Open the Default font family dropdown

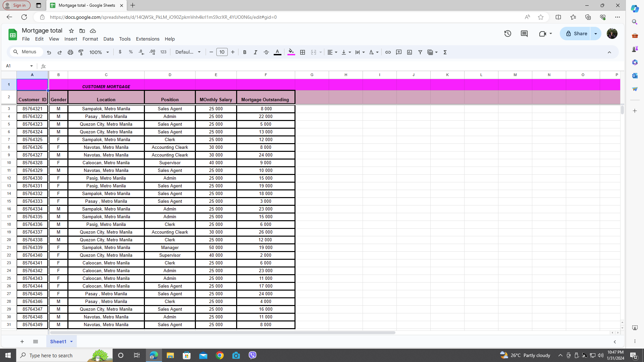coord(188,52)
